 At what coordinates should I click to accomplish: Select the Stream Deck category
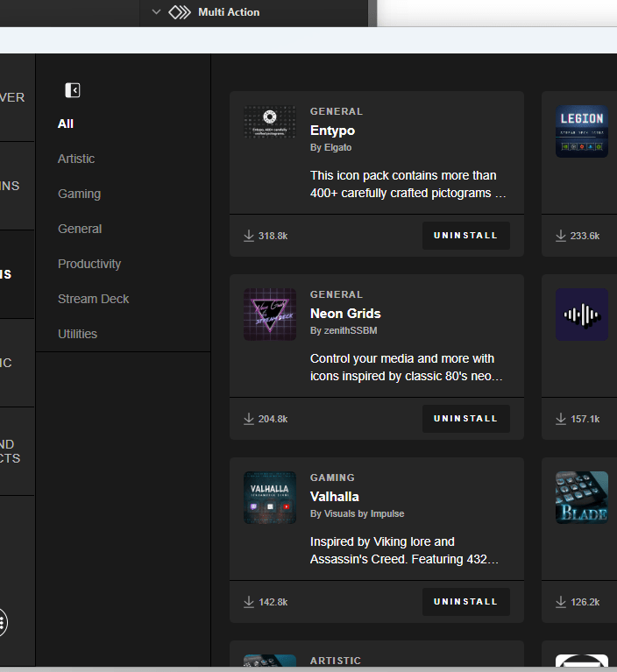(x=94, y=299)
